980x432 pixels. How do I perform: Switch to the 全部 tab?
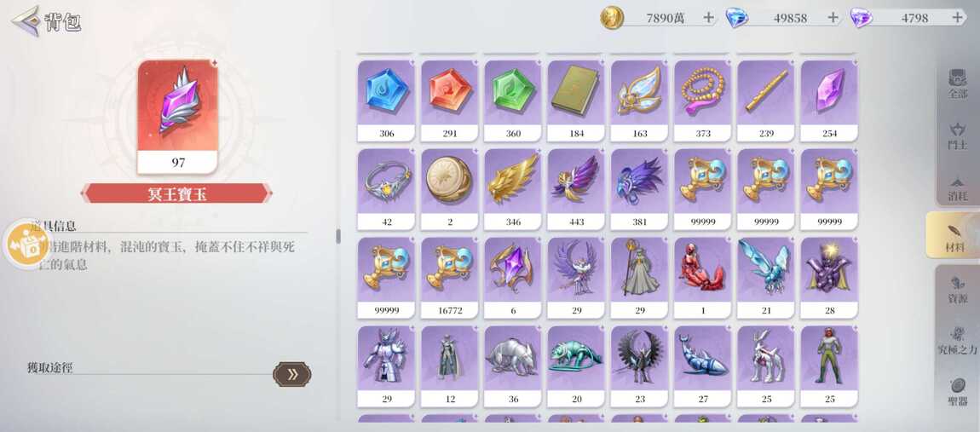(x=957, y=84)
